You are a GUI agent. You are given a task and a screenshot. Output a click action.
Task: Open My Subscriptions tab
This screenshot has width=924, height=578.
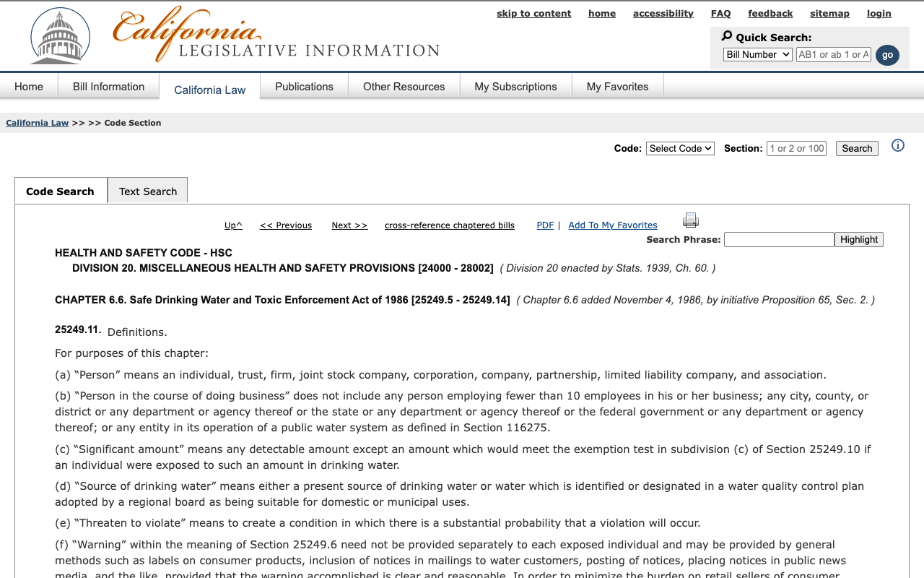(x=516, y=87)
